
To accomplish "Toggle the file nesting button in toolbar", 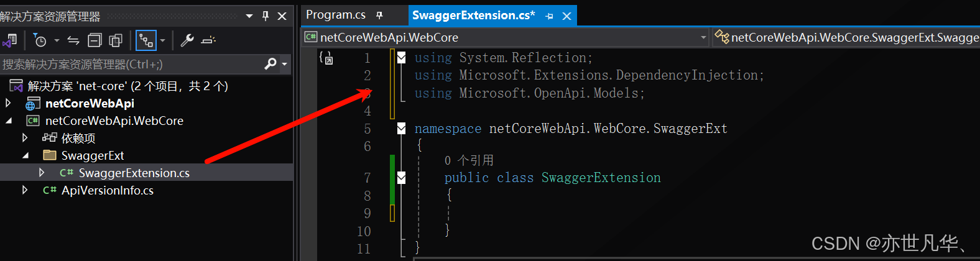I will [146, 40].
